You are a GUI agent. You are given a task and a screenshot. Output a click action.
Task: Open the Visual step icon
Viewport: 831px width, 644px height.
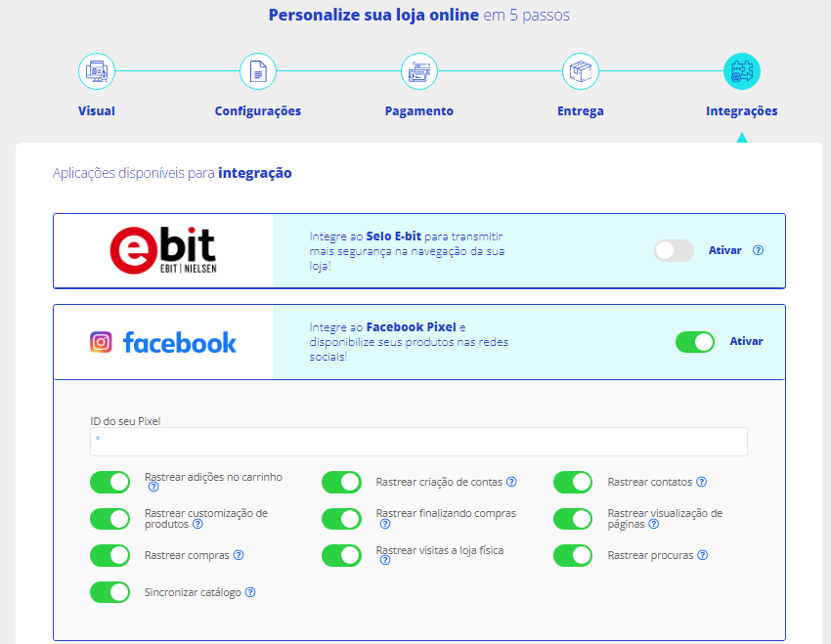pyautogui.click(x=97, y=71)
